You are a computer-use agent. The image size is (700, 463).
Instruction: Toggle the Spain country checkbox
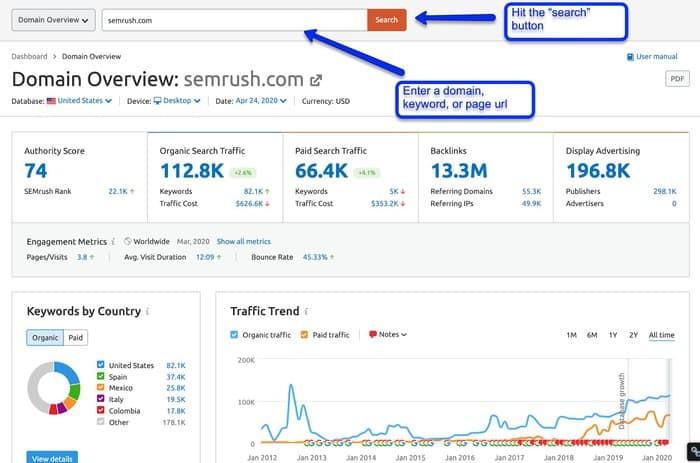(x=100, y=376)
